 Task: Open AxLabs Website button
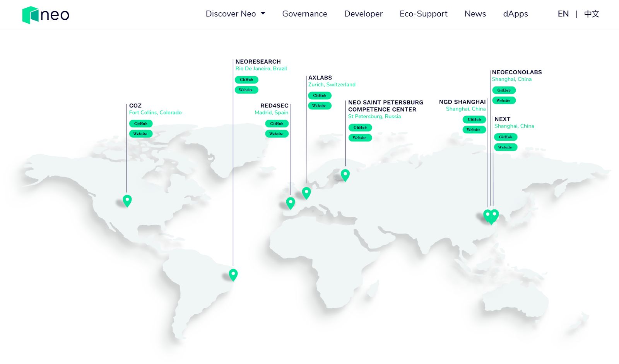320,105
